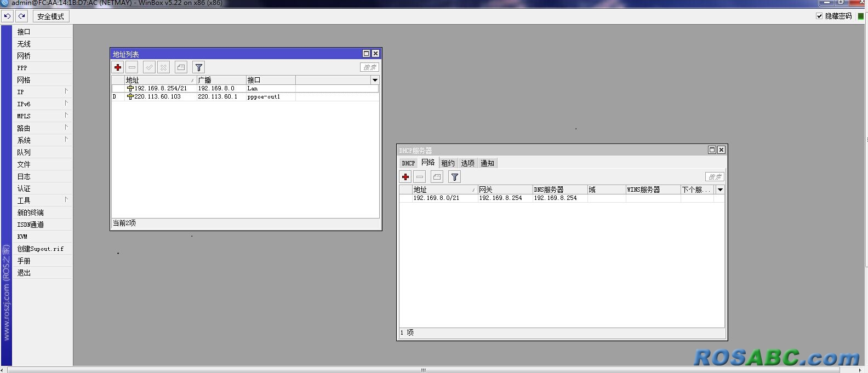
Task: Open filter funnel in 地址列表 window
Action: [199, 67]
